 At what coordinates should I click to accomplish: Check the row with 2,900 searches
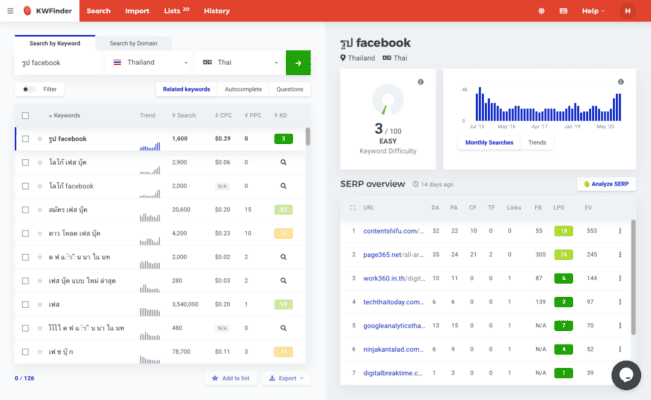25,162
